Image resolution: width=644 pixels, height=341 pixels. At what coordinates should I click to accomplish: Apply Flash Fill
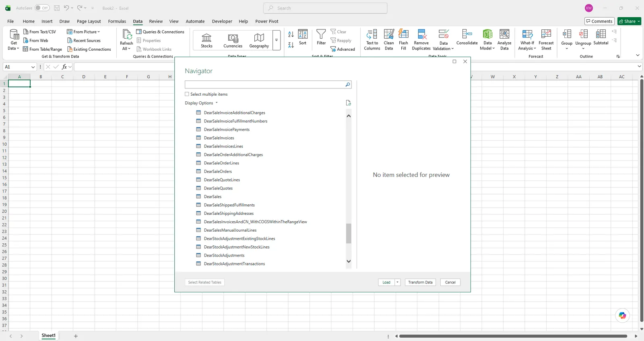[x=403, y=40]
